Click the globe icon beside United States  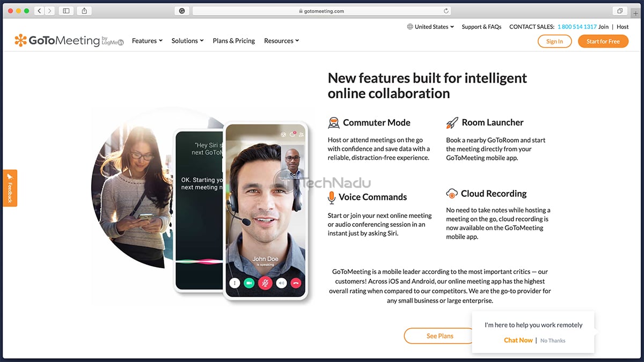click(x=411, y=26)
